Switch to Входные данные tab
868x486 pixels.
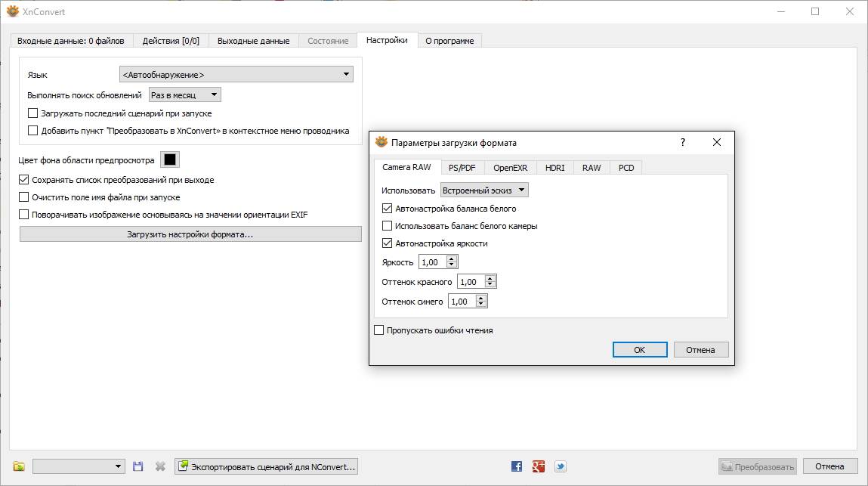71,41
